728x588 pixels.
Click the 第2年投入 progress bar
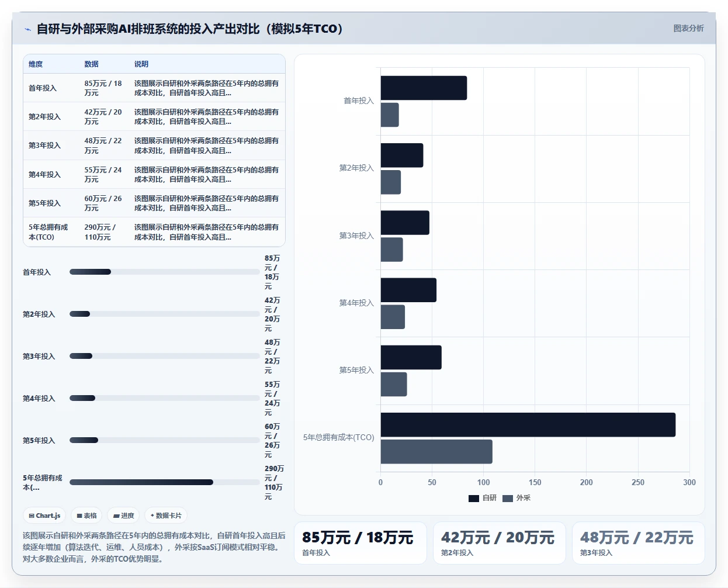164,314
